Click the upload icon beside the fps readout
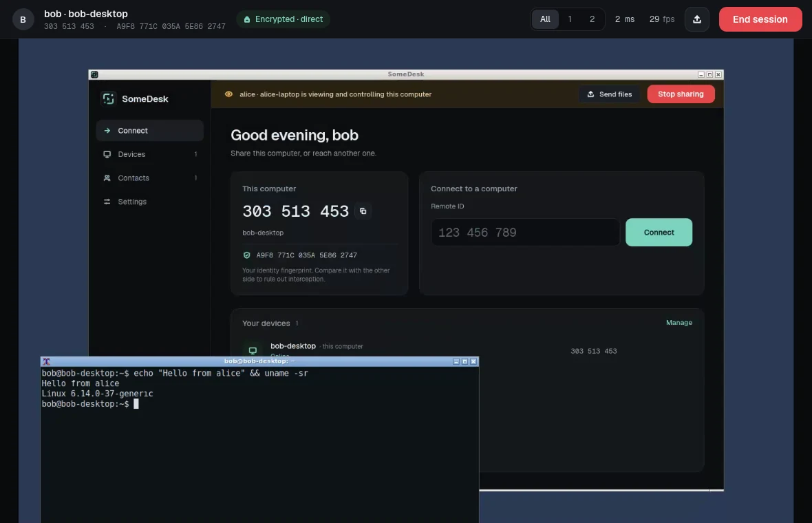Image resolution: width=812 pixels, height=523 pixels. click(696, 19)
